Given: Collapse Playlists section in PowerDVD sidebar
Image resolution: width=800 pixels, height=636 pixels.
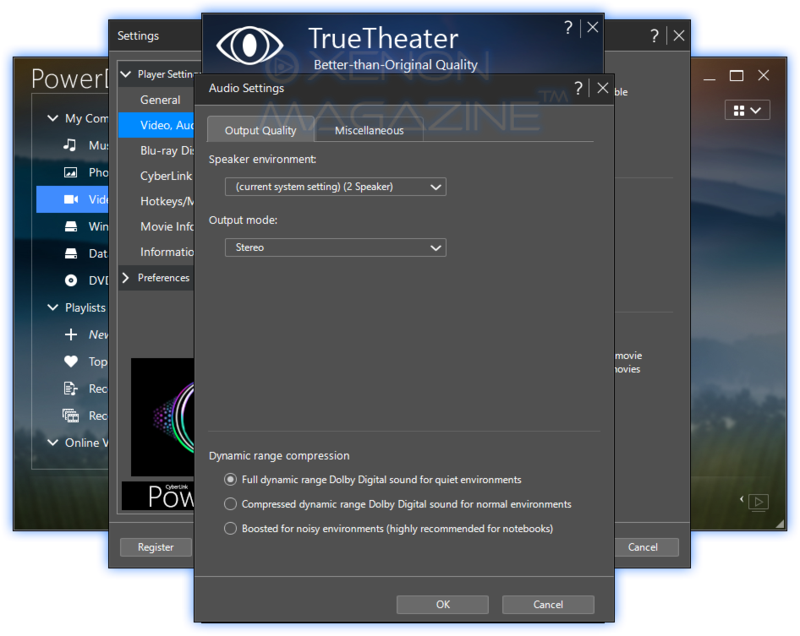Looking at the screenshot, I should tap(53, 308).
